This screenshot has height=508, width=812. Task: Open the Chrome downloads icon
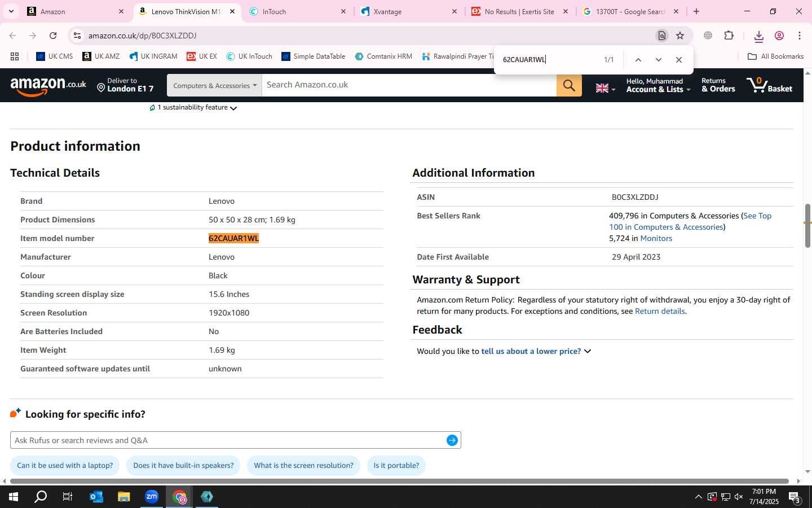(758, 36)
